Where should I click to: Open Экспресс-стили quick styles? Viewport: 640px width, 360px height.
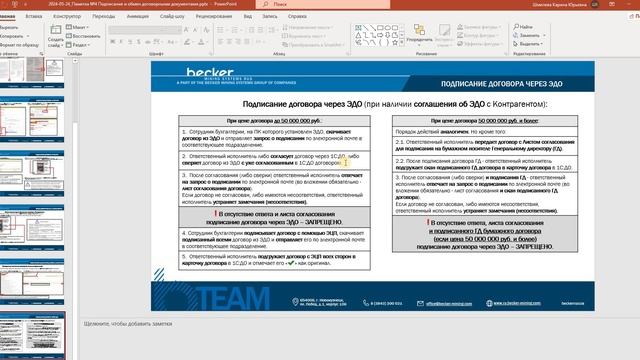(444, 36)
